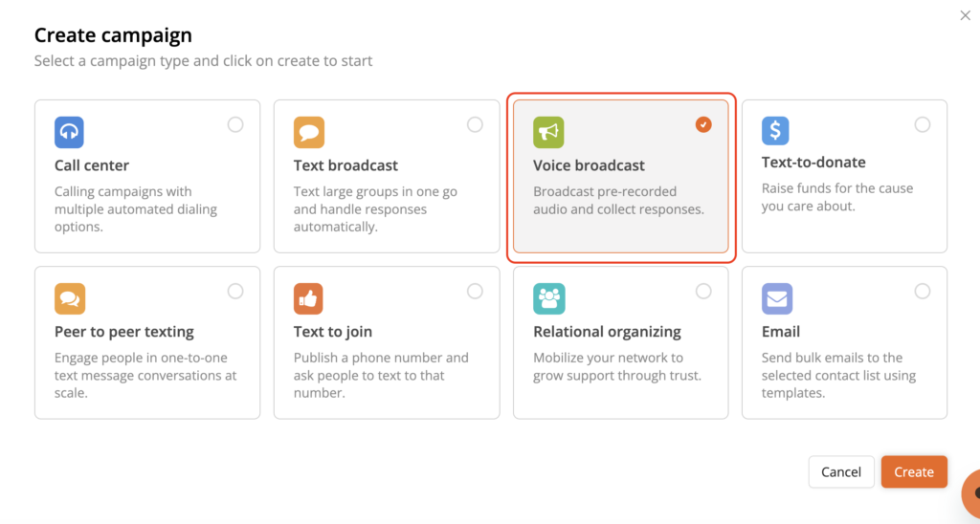Click the Text to join thumbs-up icon
Image resolution: width=980 pixels, height=524 pixels.
(308, 298)
